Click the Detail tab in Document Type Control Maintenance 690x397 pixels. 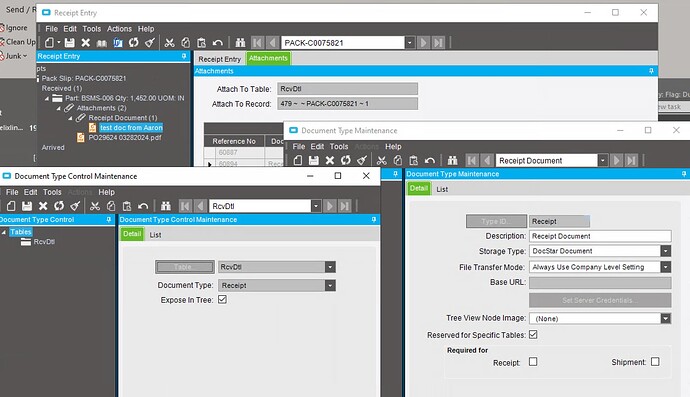(132, 234)
